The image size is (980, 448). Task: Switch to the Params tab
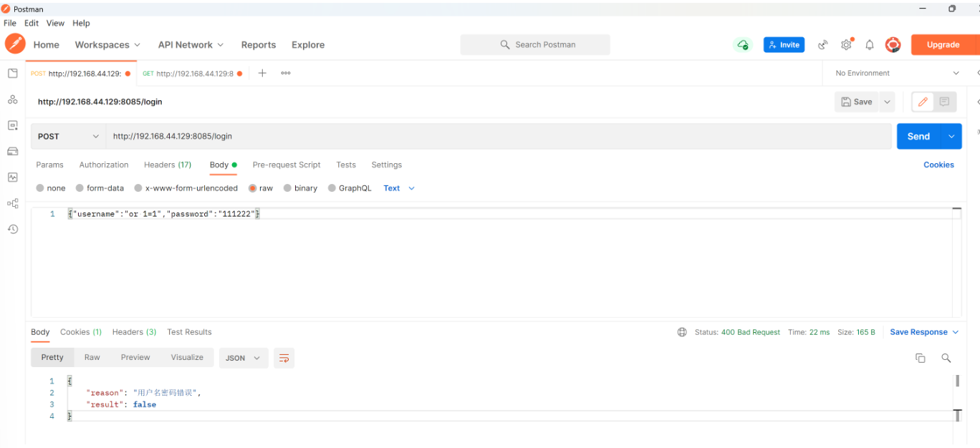pyautogui.click(x=49, y=165)
